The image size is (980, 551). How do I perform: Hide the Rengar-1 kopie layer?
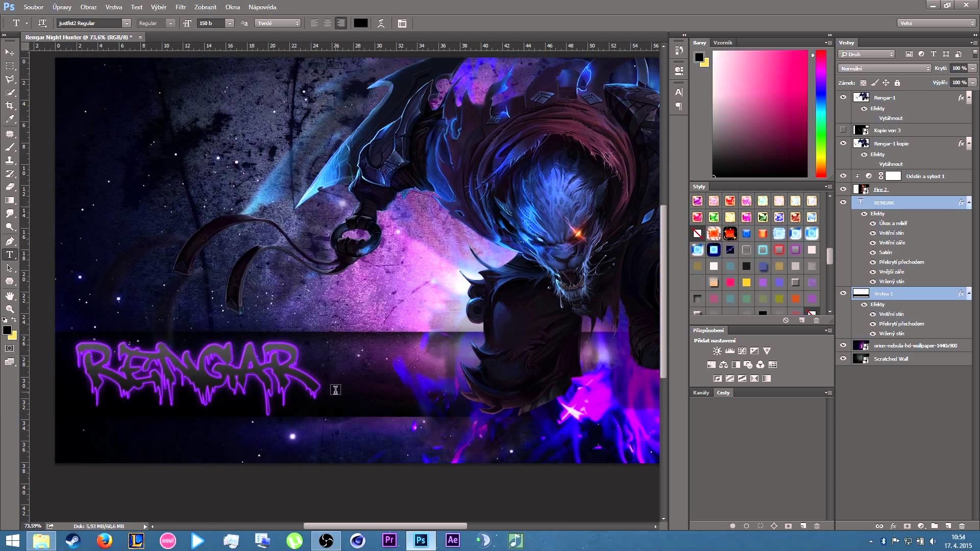pos(843,143)
